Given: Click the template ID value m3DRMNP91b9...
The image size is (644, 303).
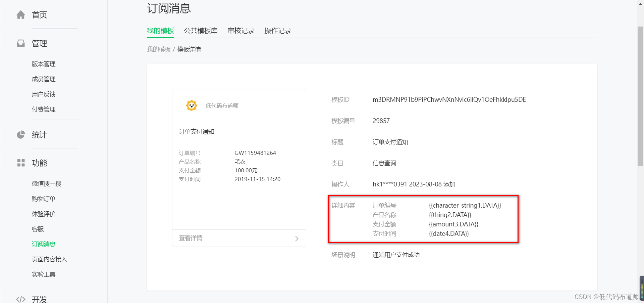Looking at the screenshot, I should coord(449,99).
